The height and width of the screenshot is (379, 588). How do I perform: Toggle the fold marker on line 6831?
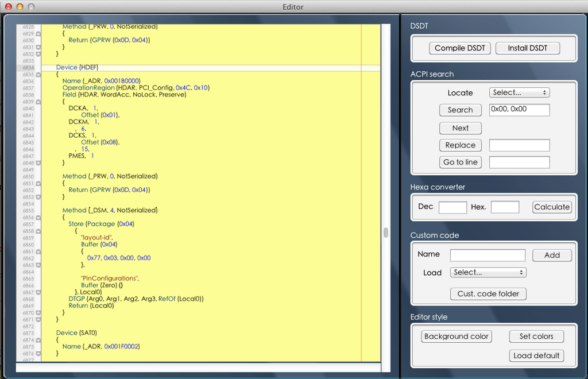38,47
